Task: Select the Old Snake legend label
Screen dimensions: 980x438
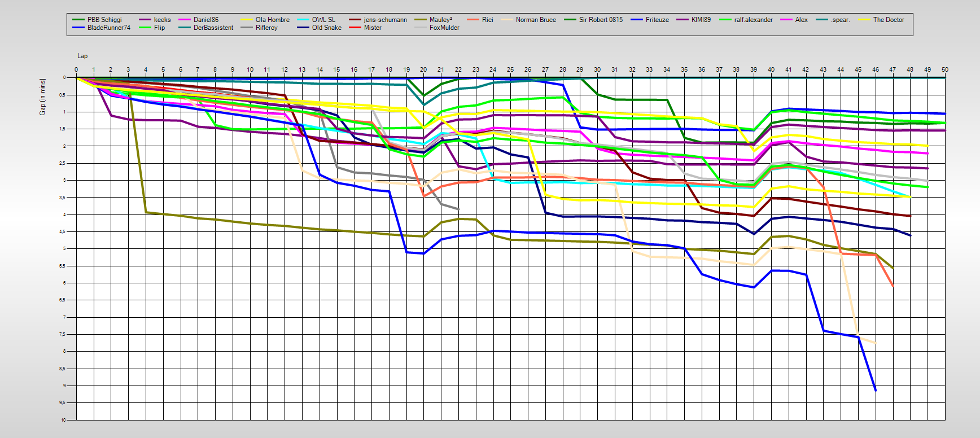Action: (x=326, y=28)
